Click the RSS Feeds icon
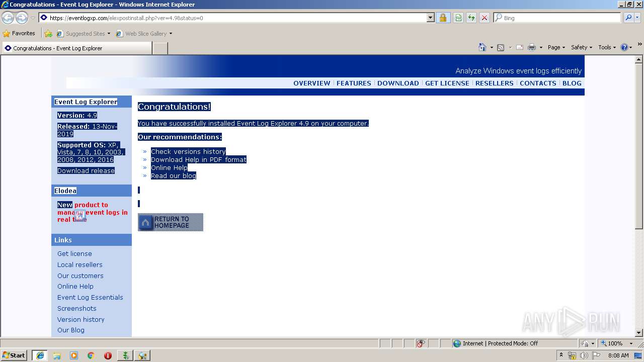 (501, 47)
